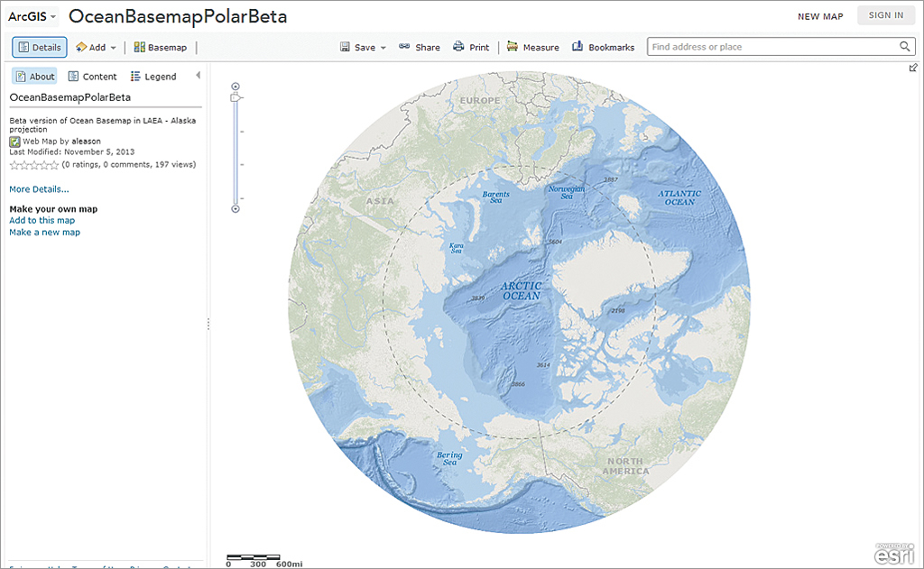Click the map scale bar
The height and width of the screenshot is (569, 924).
(x=254, y=556)
